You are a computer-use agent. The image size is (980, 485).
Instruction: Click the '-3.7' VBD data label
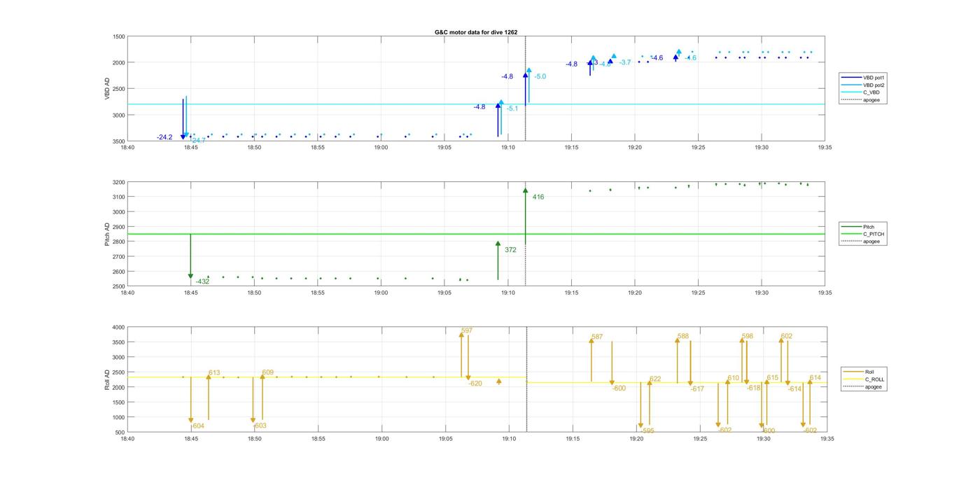tap(625, 62)
